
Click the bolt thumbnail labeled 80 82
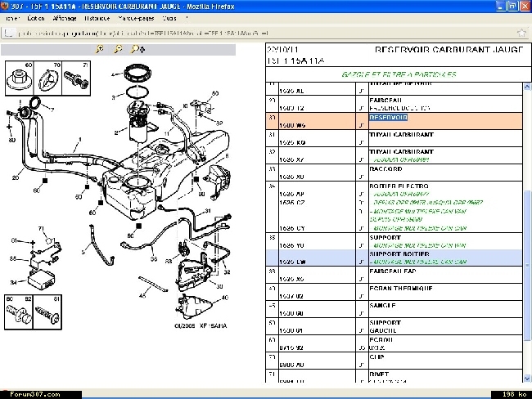[x=18, y=312]
